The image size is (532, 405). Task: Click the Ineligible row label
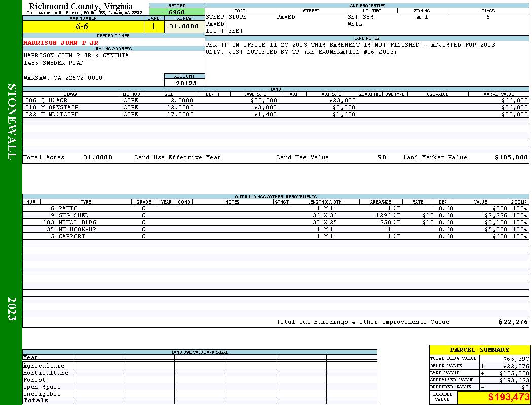pyautogui.click(x=42, y=394)
